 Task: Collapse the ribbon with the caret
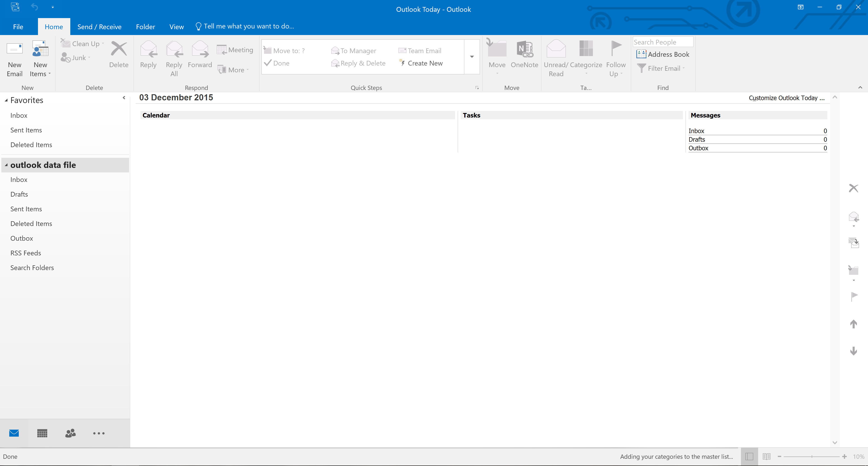(860, 88)
